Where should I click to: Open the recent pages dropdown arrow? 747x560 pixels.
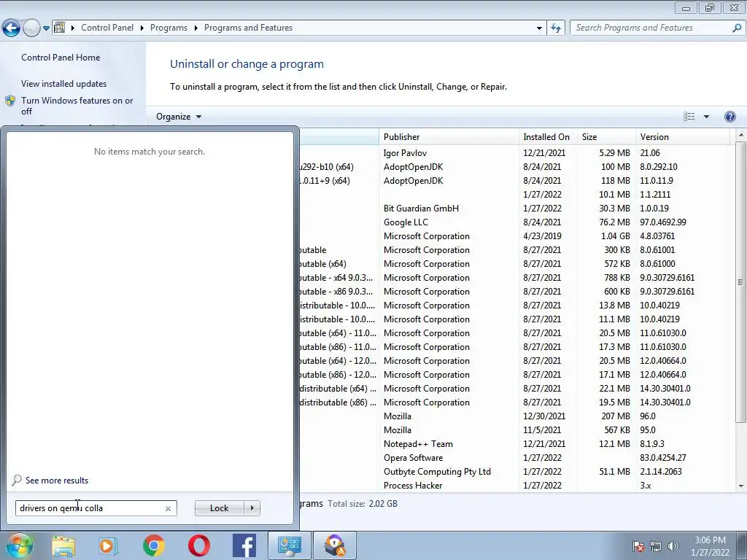[46, 28]
